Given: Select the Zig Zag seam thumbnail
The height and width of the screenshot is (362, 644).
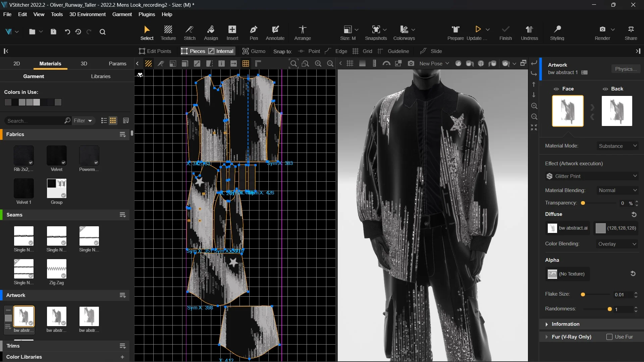Looking at the screenshot, I should coord(56,269).
